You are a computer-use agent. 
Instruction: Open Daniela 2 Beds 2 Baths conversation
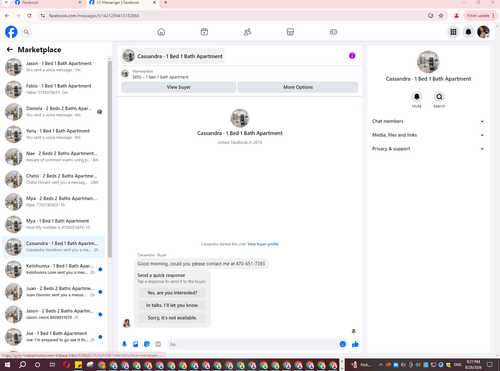[54, 111]
